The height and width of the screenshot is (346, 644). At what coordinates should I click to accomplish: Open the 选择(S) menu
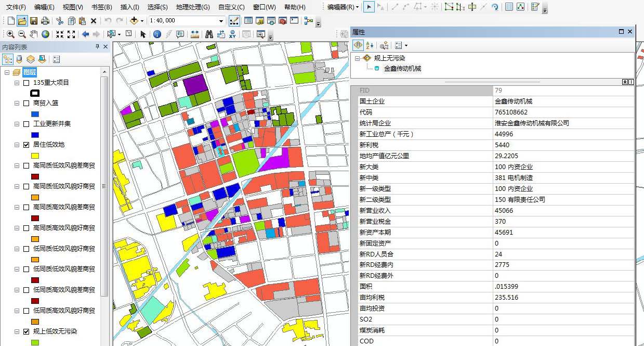click(157, 7)
